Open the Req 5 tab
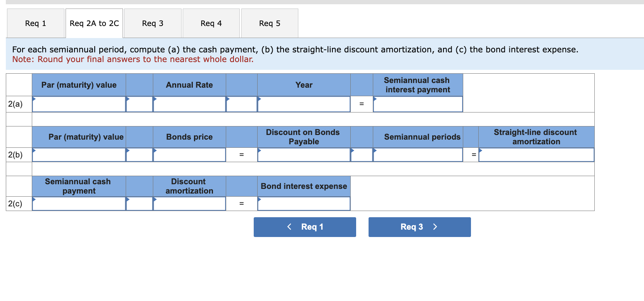The height and width of the screenshot is (301, 644). click(269, 23)
